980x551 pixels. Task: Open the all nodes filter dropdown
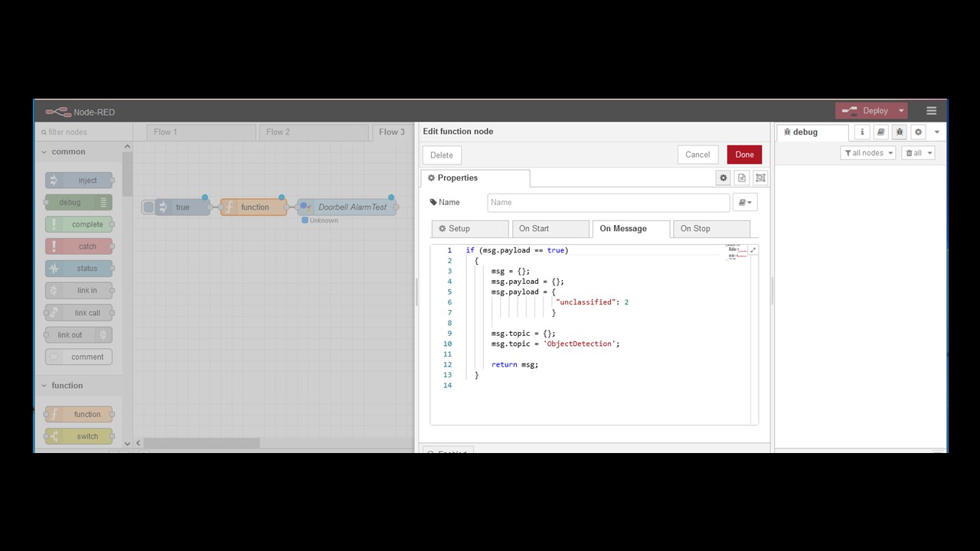(x=867, y=152)
